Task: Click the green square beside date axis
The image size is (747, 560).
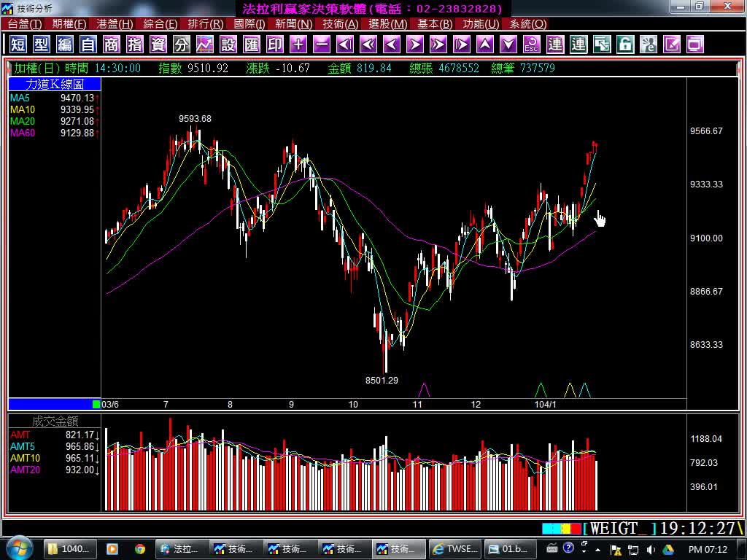Action: tap(96, 404)
